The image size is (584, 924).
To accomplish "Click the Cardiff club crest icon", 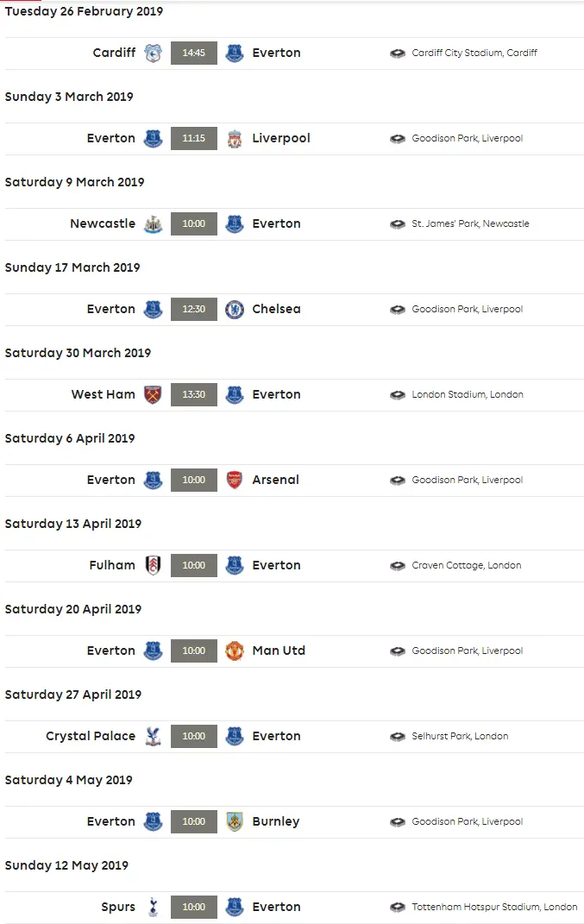I will pyautogui.click(x=153, y=53).
